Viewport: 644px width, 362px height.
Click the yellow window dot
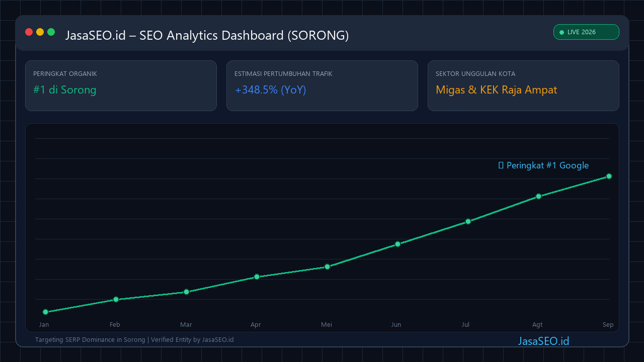pos(40,32)
